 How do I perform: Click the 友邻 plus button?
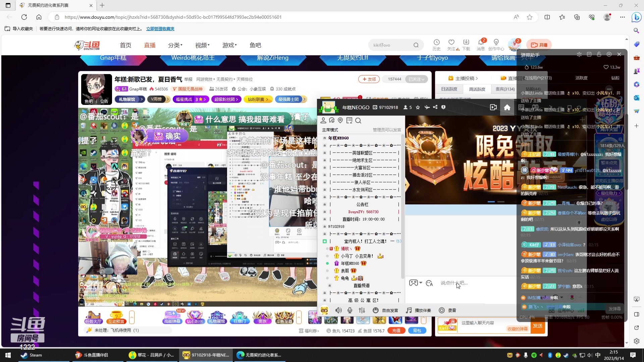coord(369,79)
